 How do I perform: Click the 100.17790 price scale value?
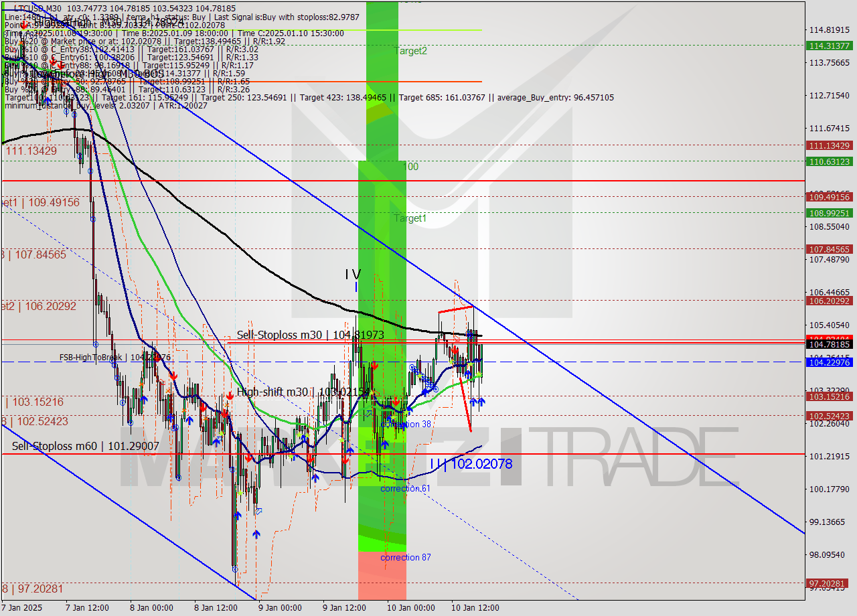(830, 489)
